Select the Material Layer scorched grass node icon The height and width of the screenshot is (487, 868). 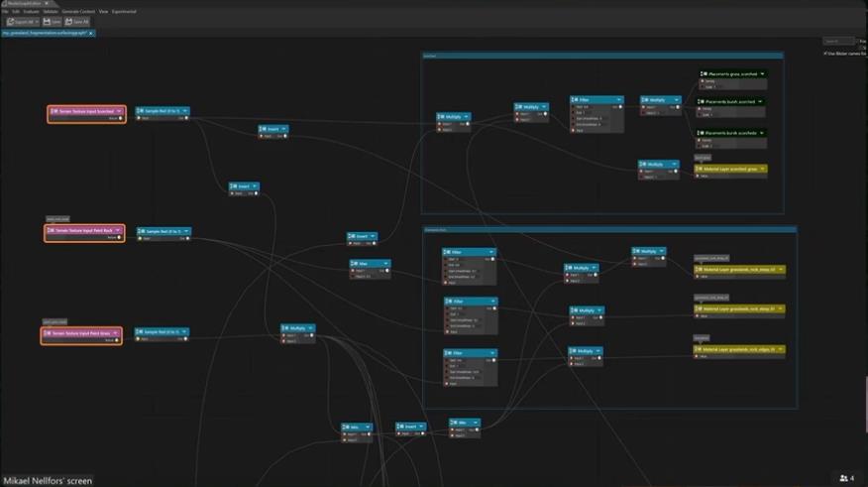(700, 169)
